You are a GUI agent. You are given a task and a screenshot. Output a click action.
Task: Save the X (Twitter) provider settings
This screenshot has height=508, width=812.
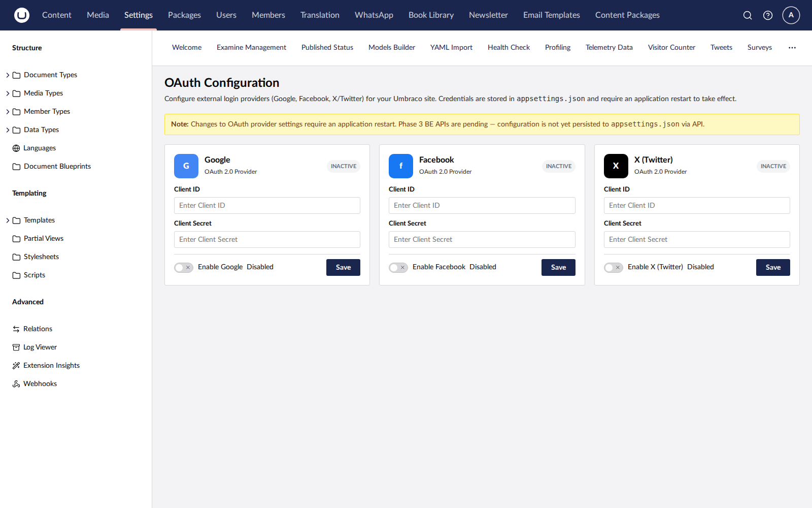pyautogui.click(x=773, y=268)
